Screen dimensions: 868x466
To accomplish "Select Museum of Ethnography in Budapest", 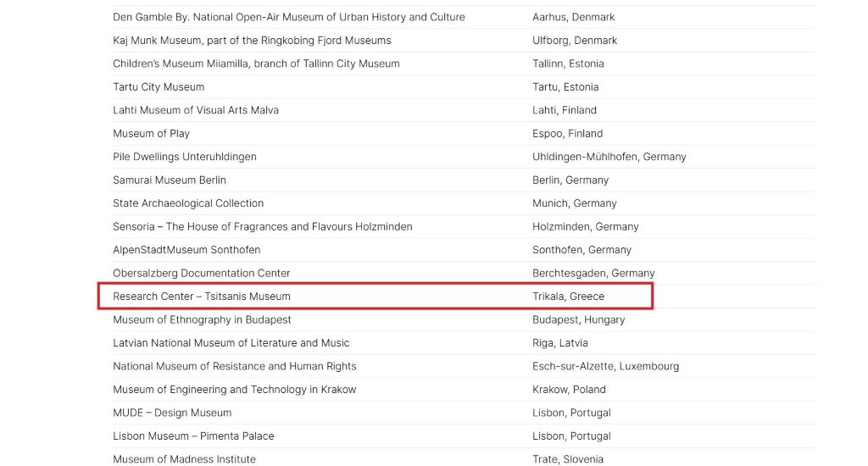I will point(202,320).
